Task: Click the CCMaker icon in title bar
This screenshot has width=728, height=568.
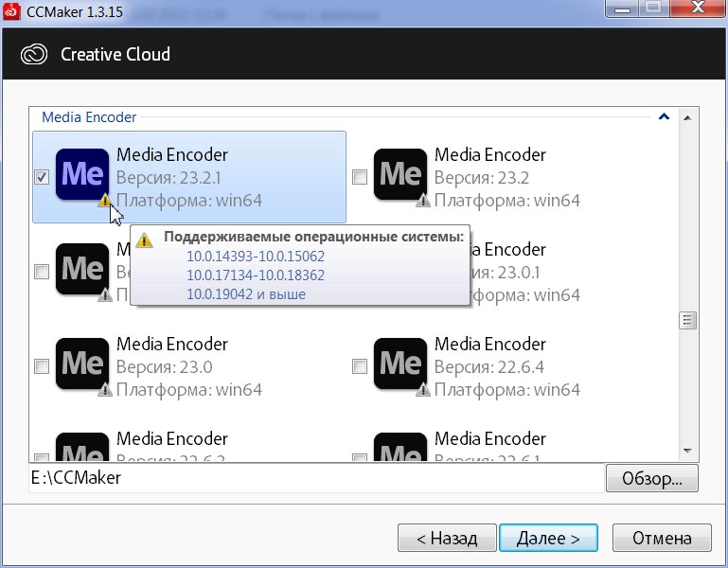Action: (x=11, y=11)
